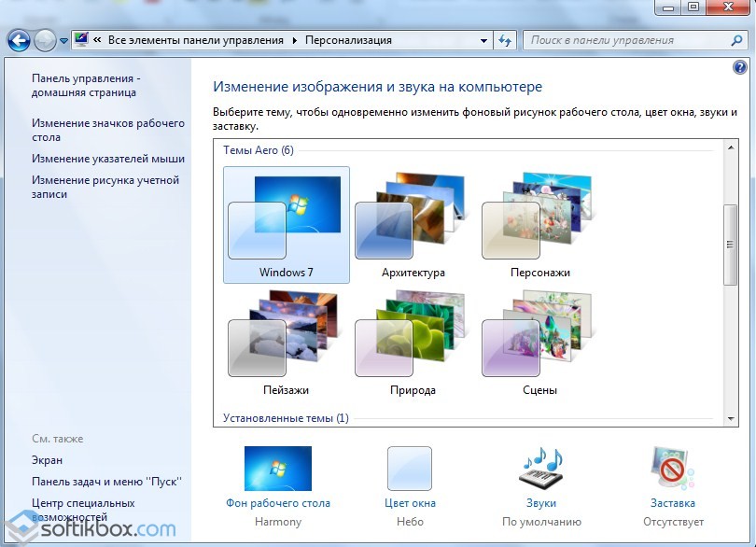Open the recent pages dropdown arrow

[x=63, y=41]
